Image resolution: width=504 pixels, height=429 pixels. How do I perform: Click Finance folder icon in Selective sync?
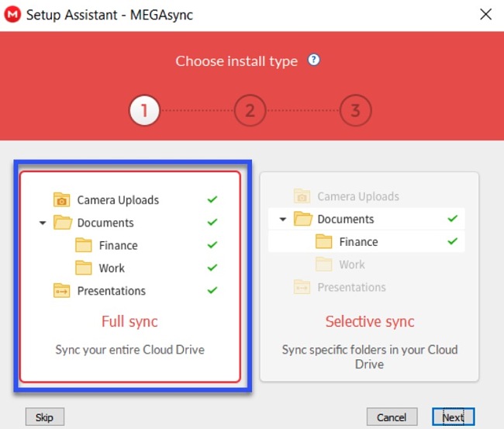pos(323,241)
